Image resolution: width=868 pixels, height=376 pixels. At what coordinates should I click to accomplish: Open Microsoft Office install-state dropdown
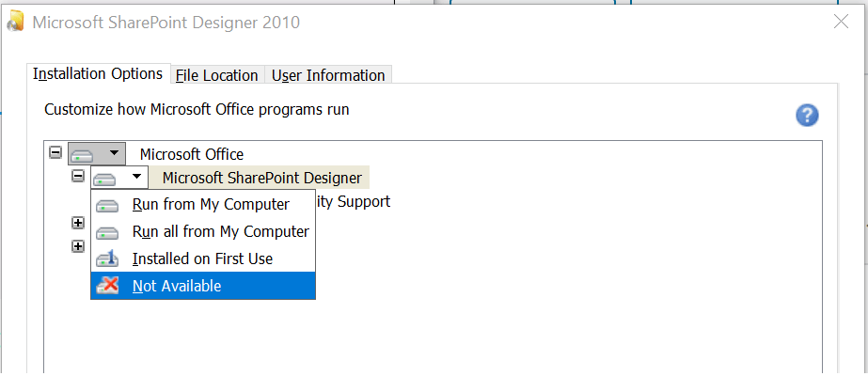(97, 153)
